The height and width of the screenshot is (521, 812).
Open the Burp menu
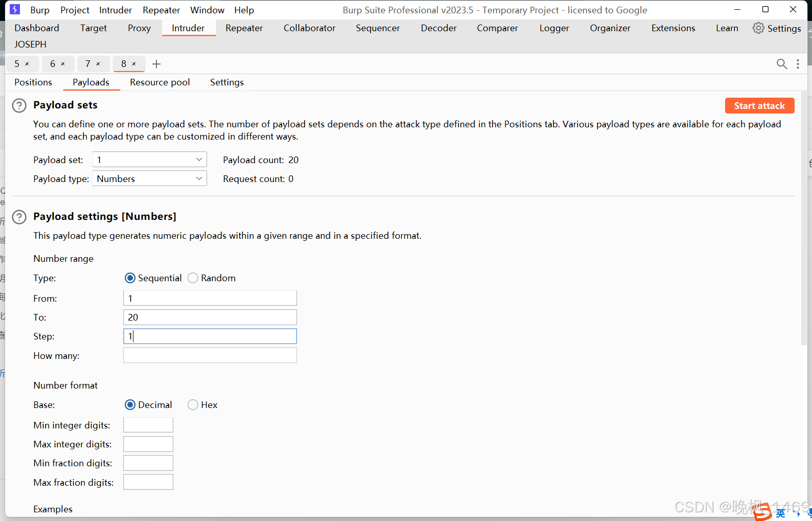[x=40, y=10]
